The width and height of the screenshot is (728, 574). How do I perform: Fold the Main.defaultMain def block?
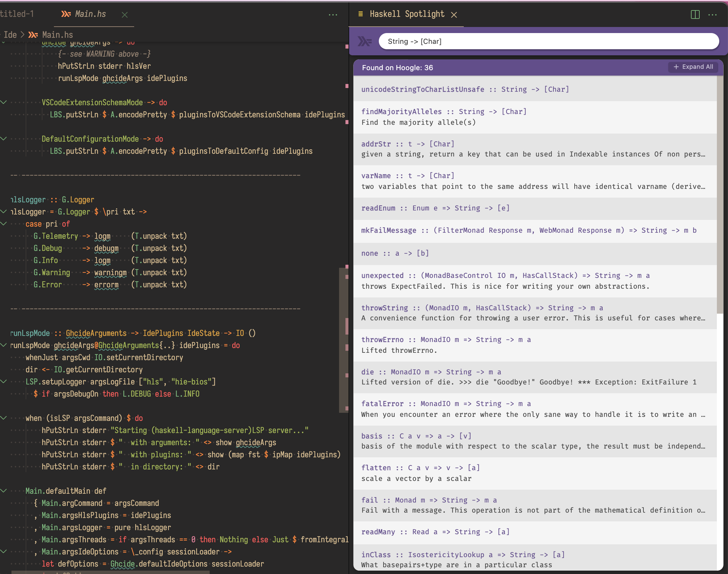[3, 491]
